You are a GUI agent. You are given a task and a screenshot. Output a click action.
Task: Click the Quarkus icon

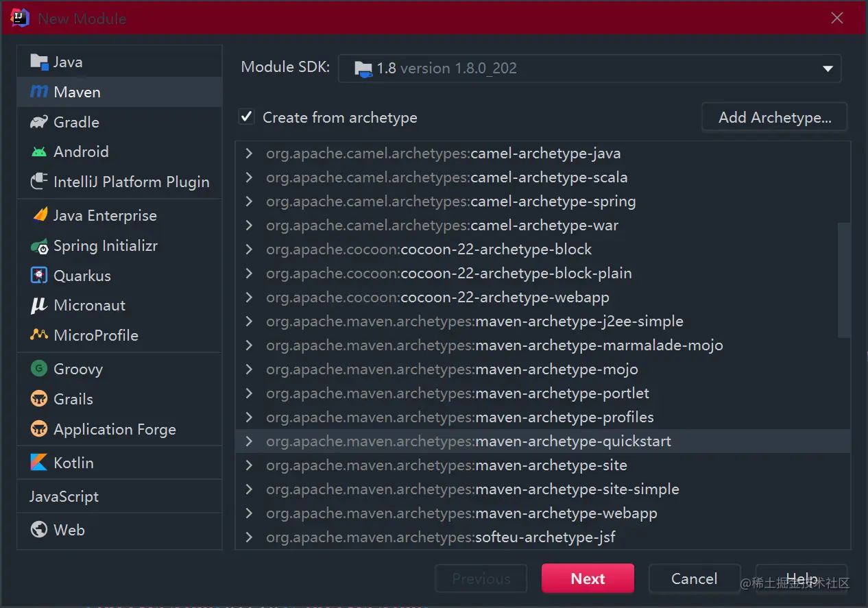coord(39,276)
